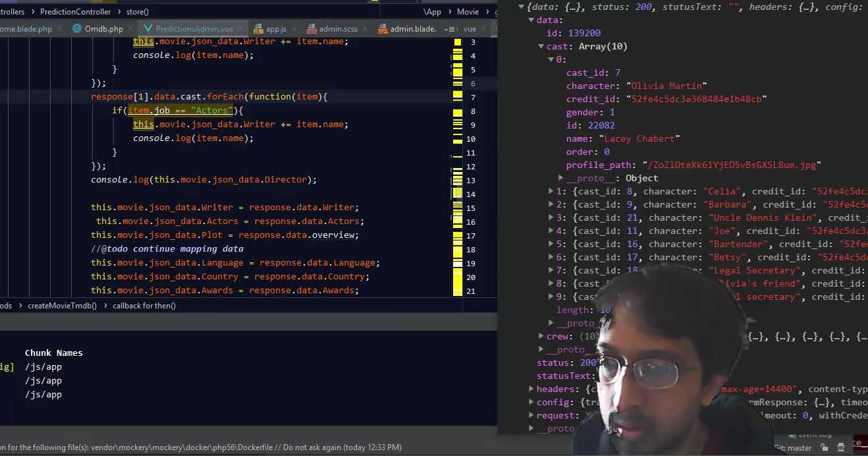Click the admin.blade file icon

382,29
